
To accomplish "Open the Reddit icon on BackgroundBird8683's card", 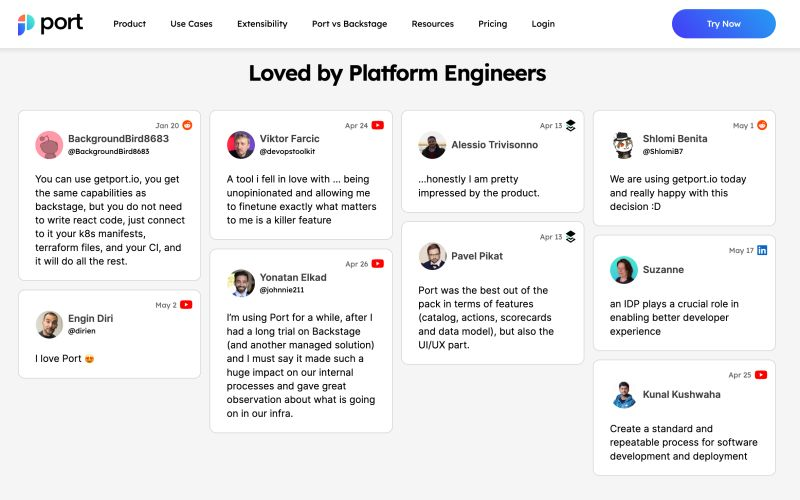I will (x=187, y=125).
